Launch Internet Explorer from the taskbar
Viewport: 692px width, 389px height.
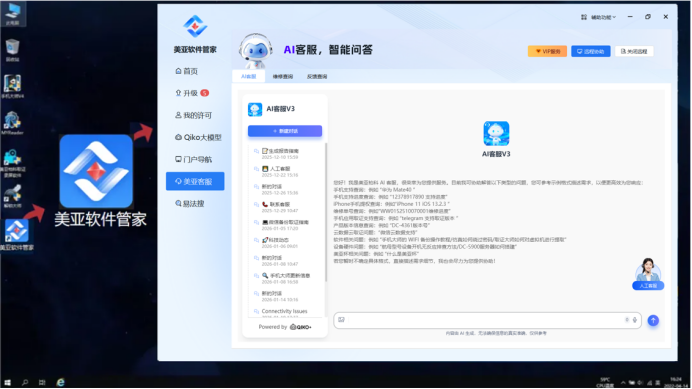click(x=60, y=382)
